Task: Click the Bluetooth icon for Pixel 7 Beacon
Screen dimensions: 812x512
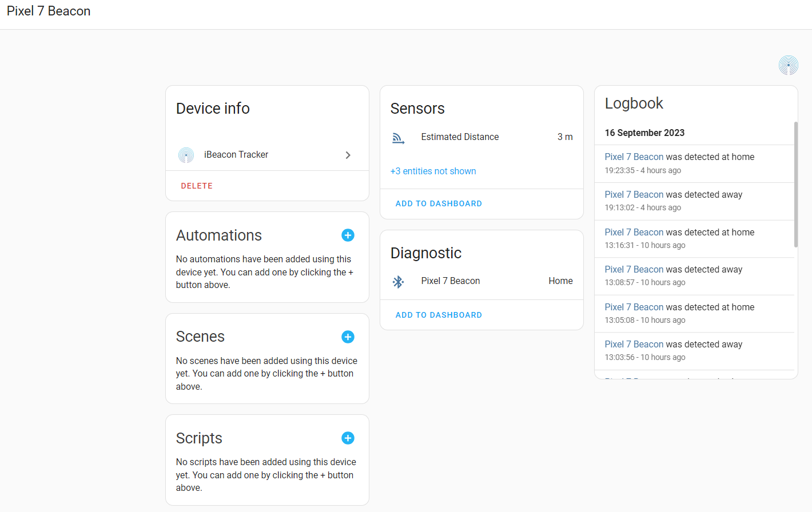Action: click(x=398, y=281)
